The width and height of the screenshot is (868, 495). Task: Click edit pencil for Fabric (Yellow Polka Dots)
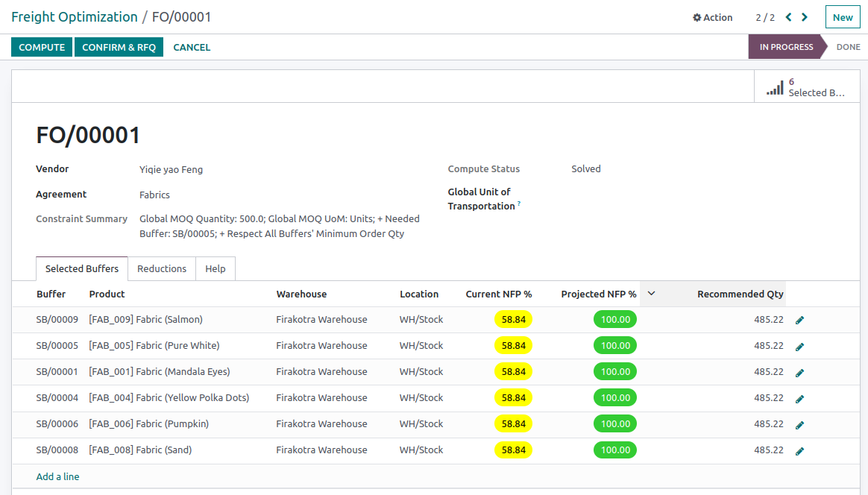pos(799,398)
